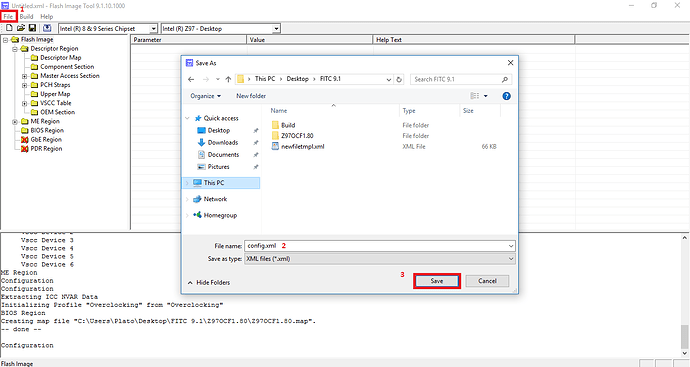Screen dimensions: 690x367
Task: Go back in Save As dialog
Action: pos(191,79)
